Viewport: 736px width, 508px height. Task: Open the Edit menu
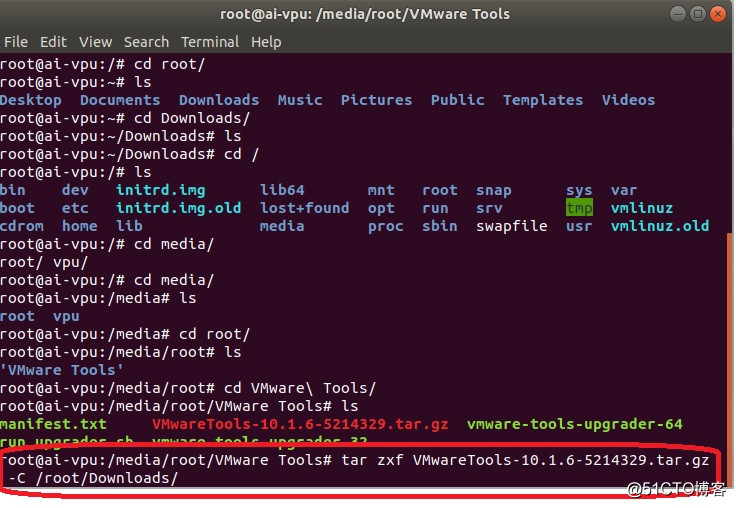(53, 42)
